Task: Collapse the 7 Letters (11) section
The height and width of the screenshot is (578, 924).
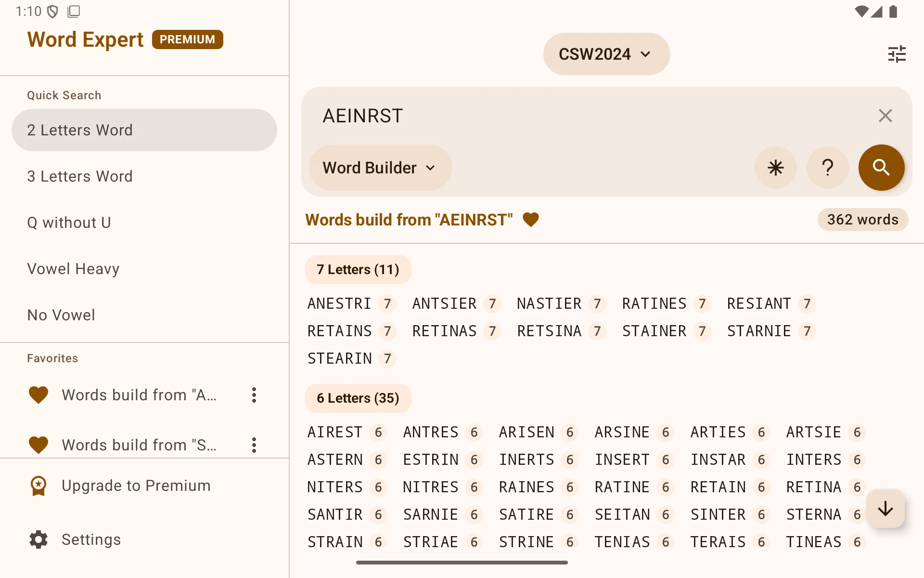Action: pyautogui.click(x=358, y=270)
